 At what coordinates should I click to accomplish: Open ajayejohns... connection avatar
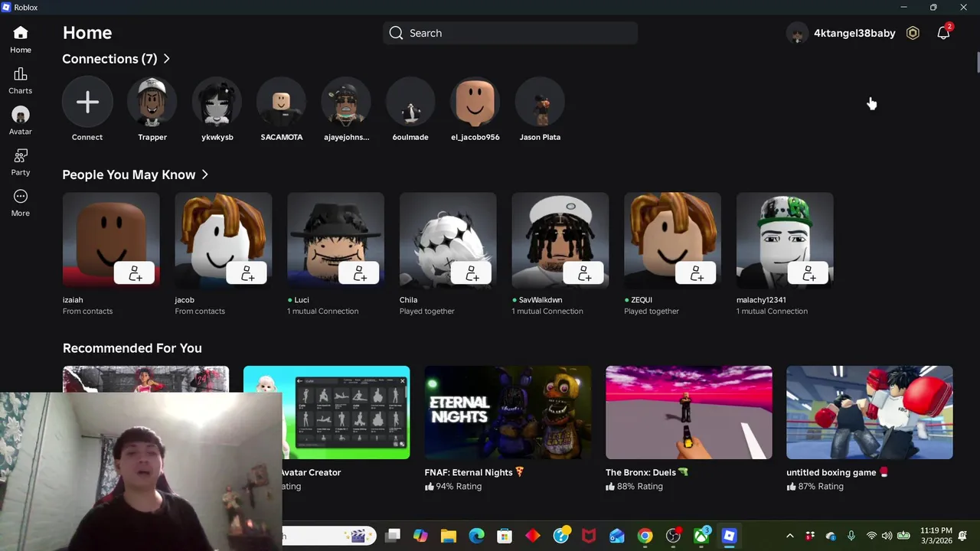tap(346, 103)
